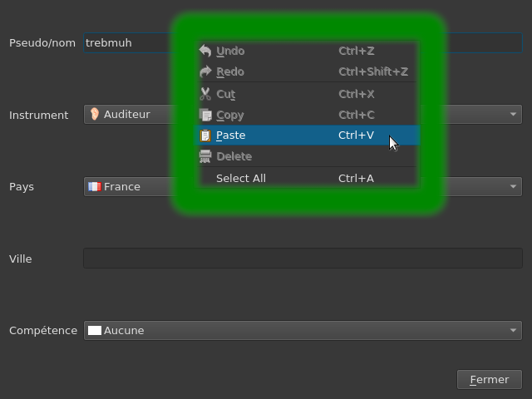
Task: Click the Delete shredder icon
Action: tap(205, 156)
